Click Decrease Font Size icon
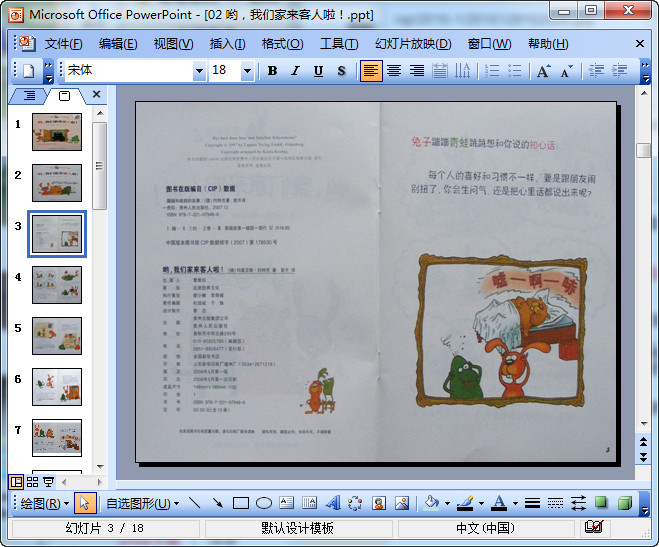This screenshot has width=659, height=547. click(x=566, y=71)
